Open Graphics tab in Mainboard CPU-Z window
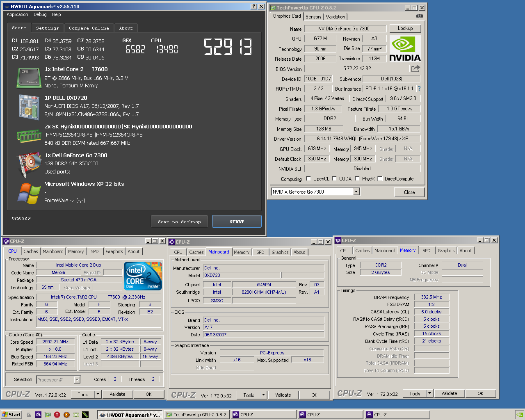Screen dimensions: 525x420 (x=280, y=252)
